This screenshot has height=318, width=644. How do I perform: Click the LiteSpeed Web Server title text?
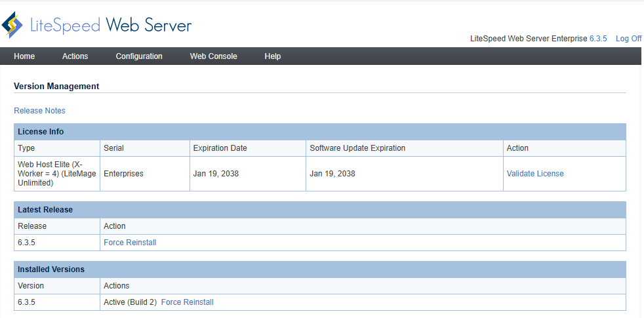111,26
